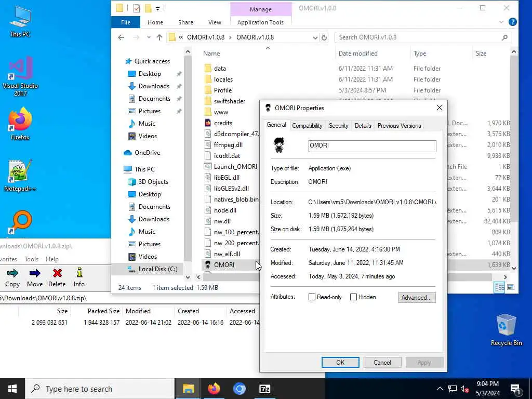Open the This PC desktop icon
The width and height of the screenshot is (532, 399).
click(x=20, y=21)
